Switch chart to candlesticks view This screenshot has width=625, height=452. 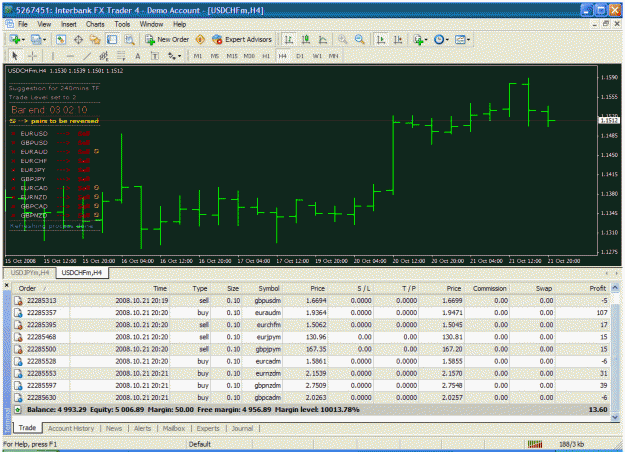[306, 39]
